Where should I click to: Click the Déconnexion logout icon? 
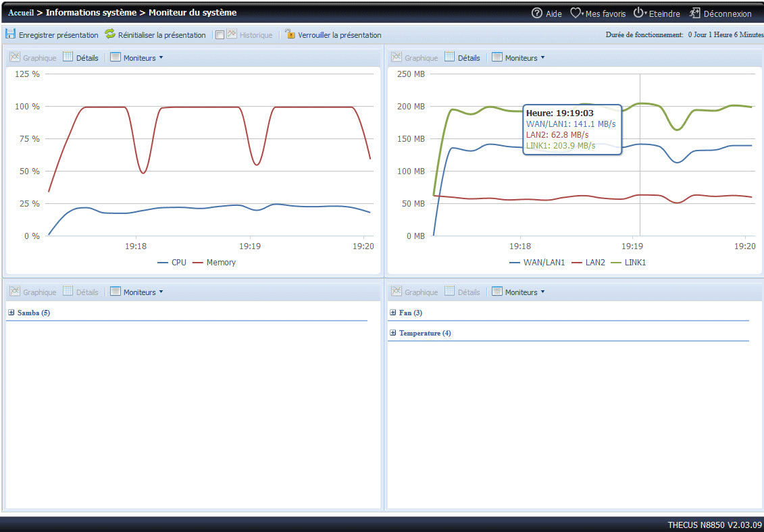(x=695, y=13)
